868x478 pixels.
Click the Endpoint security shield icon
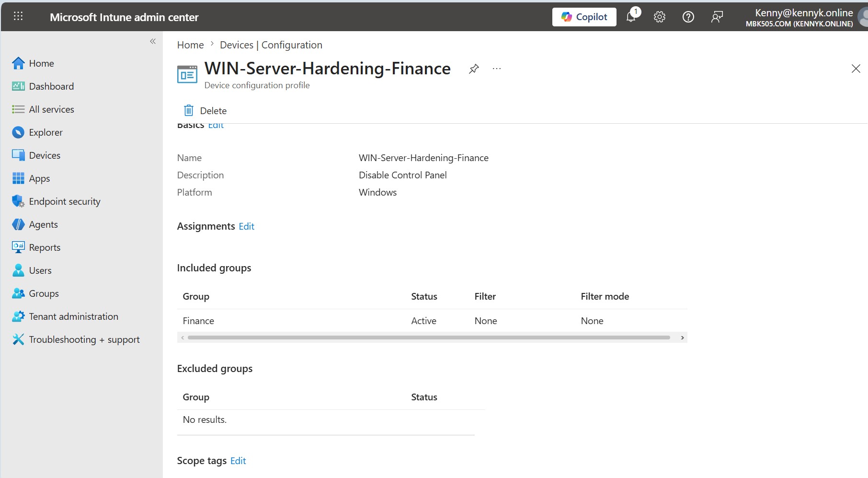point(18,201)
